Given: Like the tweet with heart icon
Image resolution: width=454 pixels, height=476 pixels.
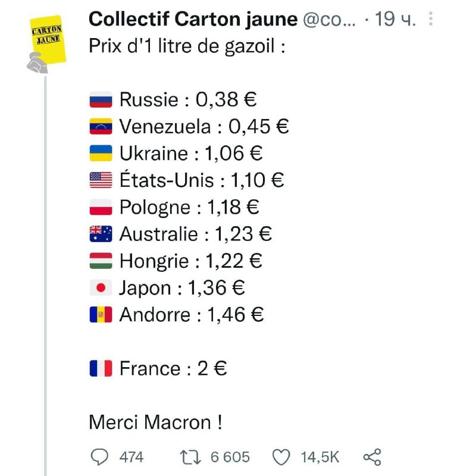Looking at the screenshot, I should pos(281,457).
